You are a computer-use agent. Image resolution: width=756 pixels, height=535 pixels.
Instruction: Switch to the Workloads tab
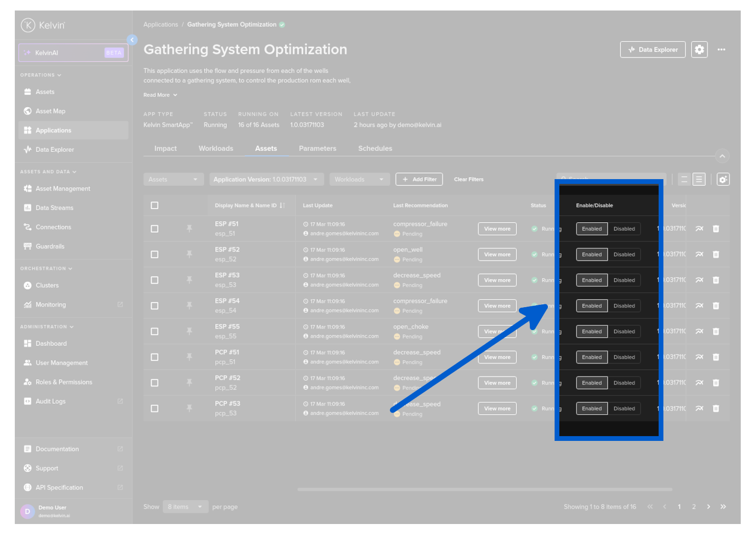tap(216, 149)
